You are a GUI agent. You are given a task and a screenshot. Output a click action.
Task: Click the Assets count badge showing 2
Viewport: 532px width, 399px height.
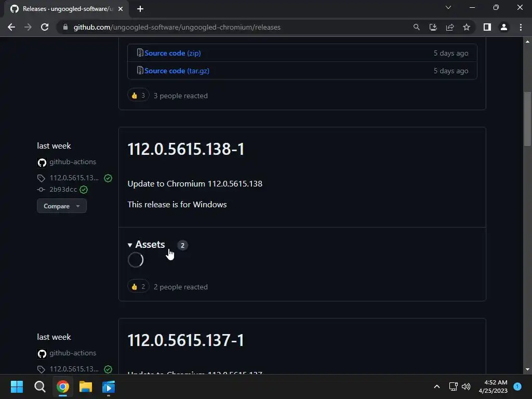pyautogui.click(x=182, y=245)
